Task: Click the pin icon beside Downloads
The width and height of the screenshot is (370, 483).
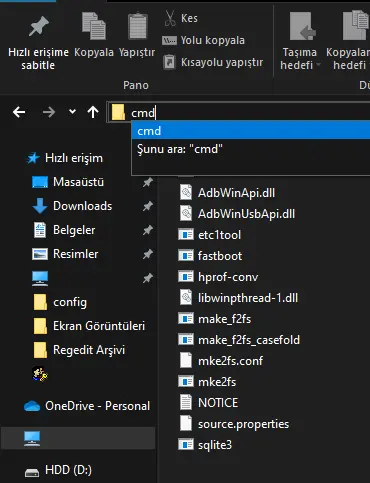Action: (x=148, y=206)
